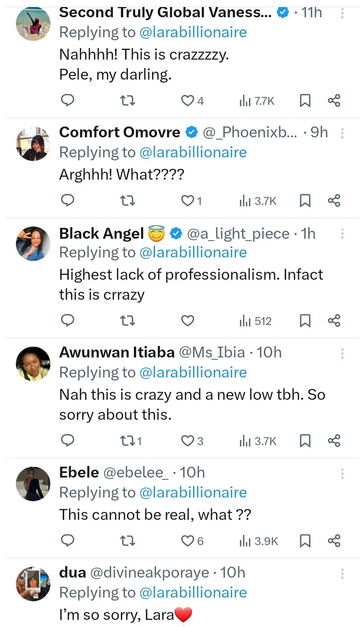The height and width of the screenshot is (627, 364).
Task: Share Ebele's tweet
Action: pyautogui.click(x=334, y=541)
